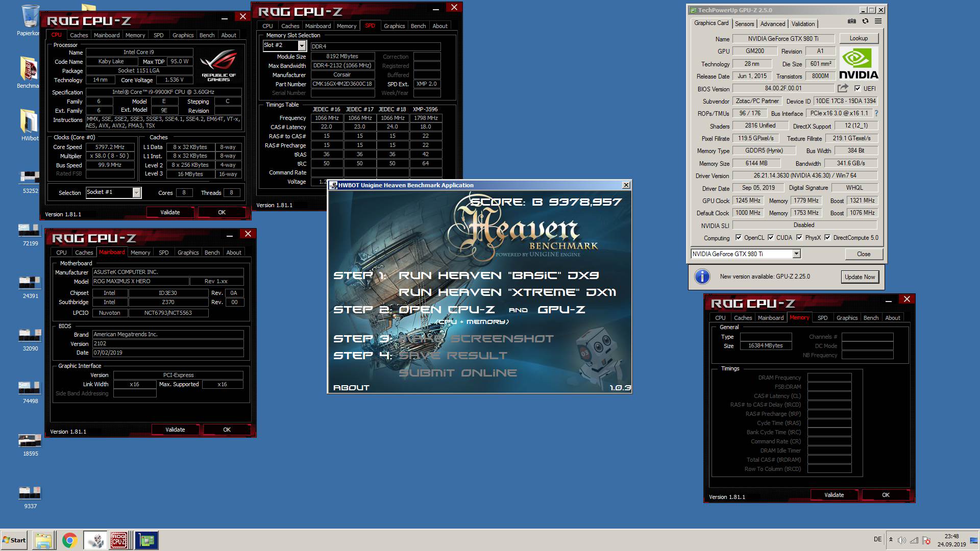Click the BIOS Version field 84.00.2F.00.01
Image resolution: width=980 pixels, height=551 pixels.
[x=783, y=88]
